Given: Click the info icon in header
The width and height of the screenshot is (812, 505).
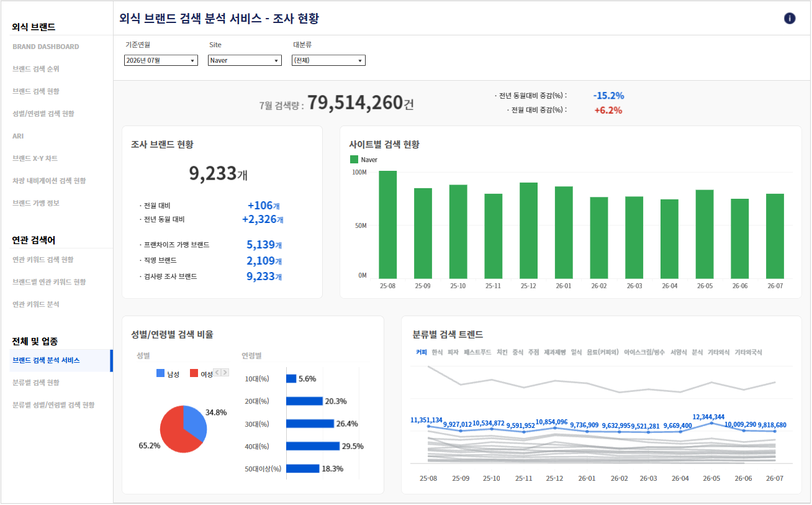Looking at the screenshot, I should coord(790,18).
